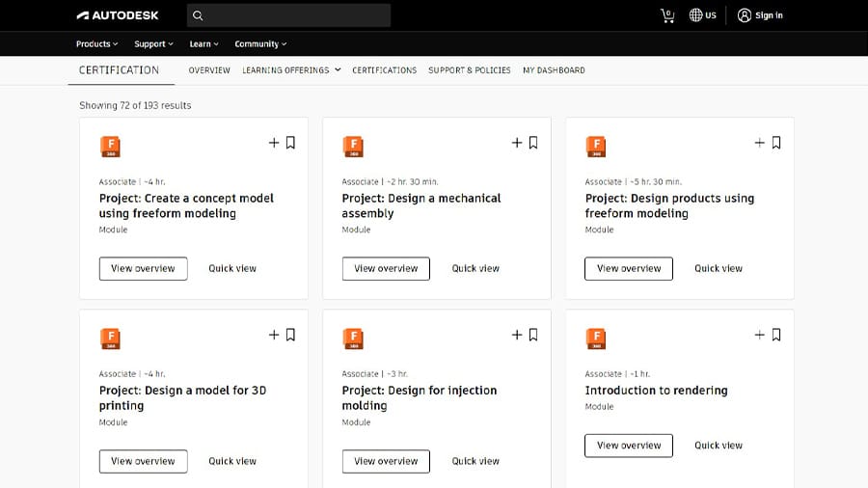Add 'Design products using freeform modeling' plus icon

(760, 143)
